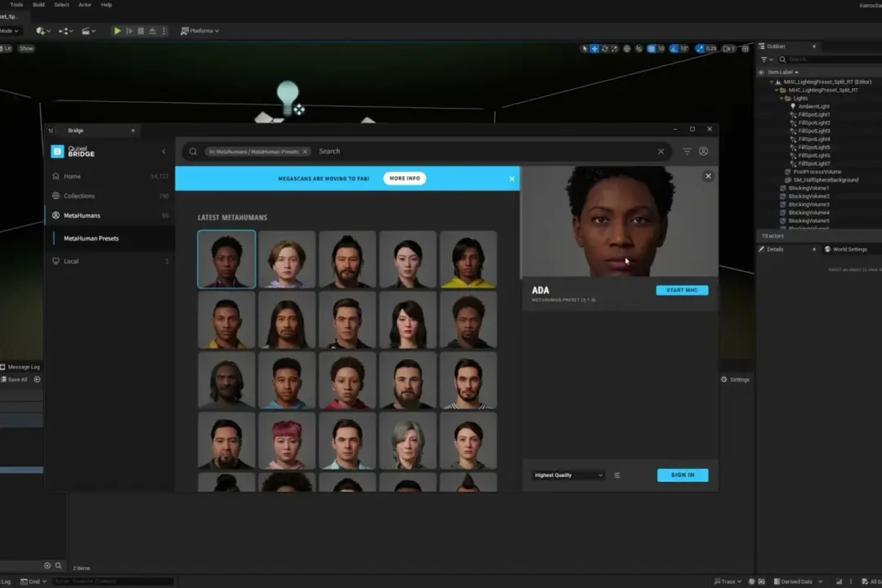Select the yellow-hoodie MetaHuman thumbnail
Viewport: 882px width, 588px height.
(x=468, y=259)
